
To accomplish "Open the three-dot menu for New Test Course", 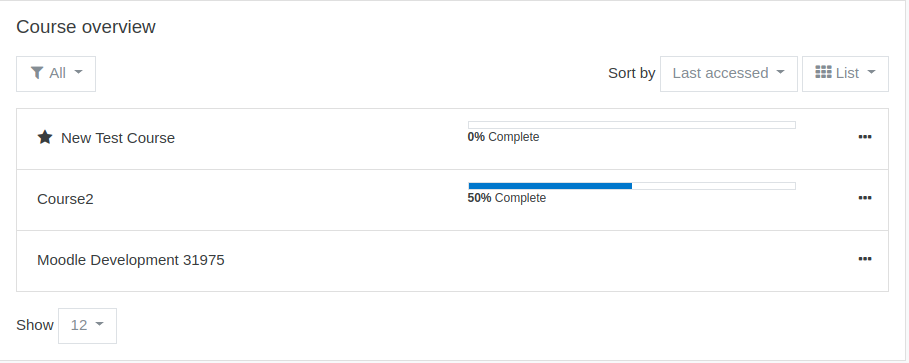I will tap(864, 137).
